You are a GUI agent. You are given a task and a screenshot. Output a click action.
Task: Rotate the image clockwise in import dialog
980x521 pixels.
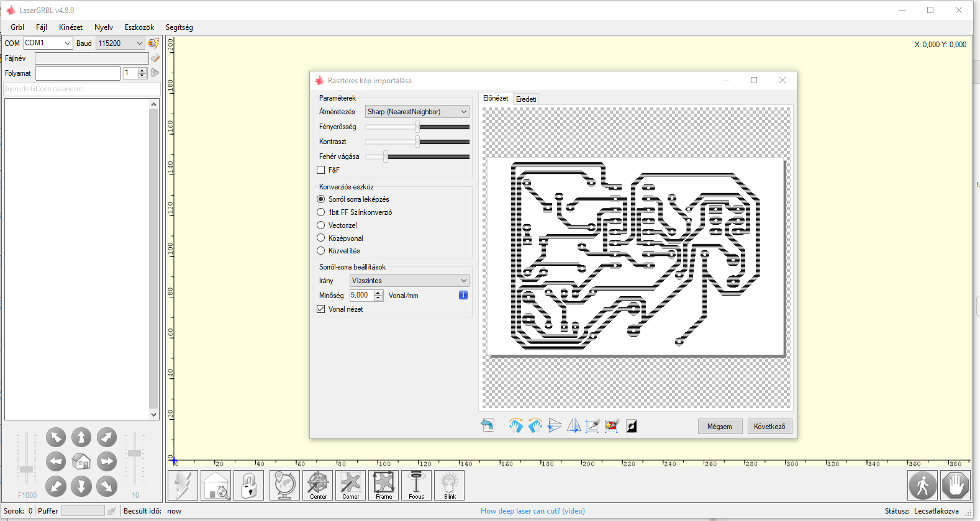point(515,425)
